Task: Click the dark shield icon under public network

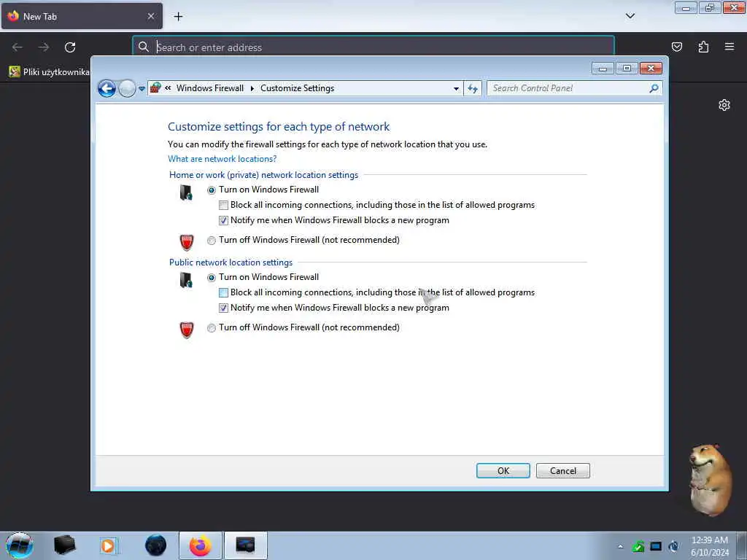Action: point(186,280)
